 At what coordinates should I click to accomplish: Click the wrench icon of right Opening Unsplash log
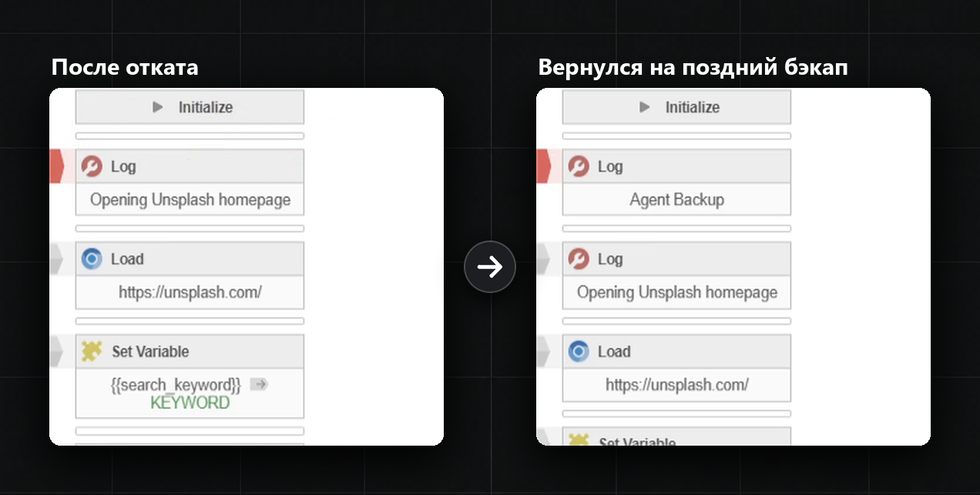click(579, 259)
